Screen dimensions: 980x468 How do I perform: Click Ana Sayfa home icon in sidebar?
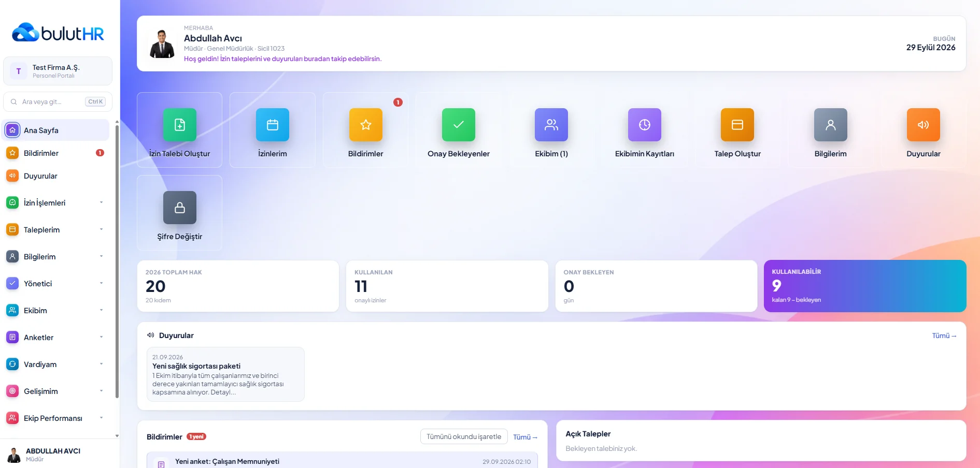[x=12, y=130]
